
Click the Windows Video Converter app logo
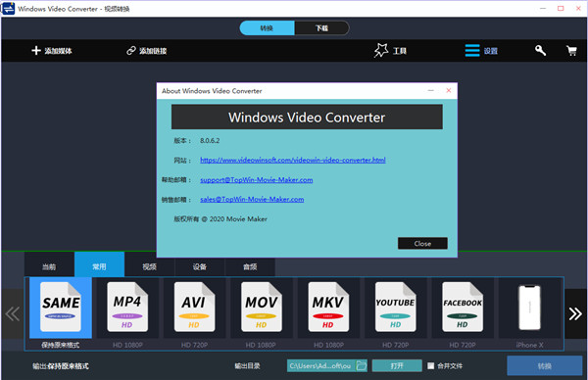8,8
